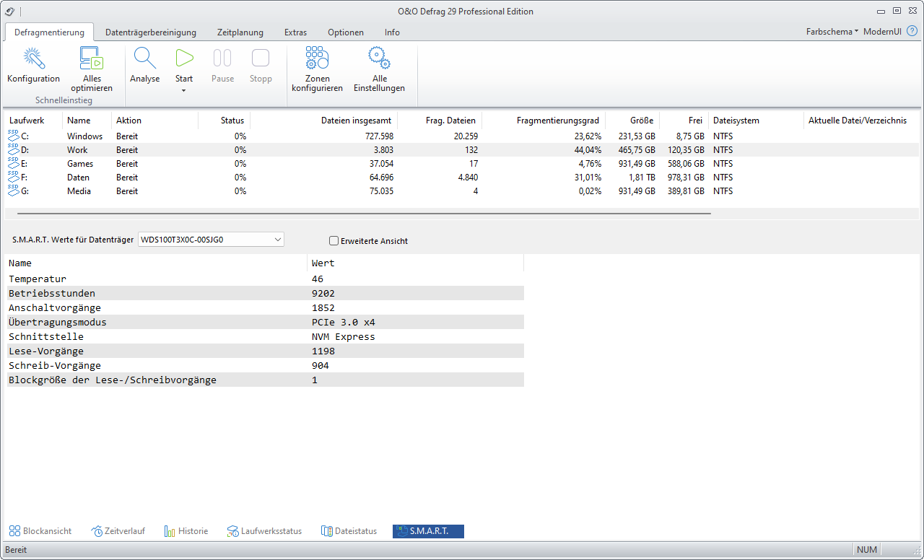Select Blockgröße der Lese-/Schreibvorgänge row
Image resolution: width=924 pixels, height=560 pixels.
265,380
